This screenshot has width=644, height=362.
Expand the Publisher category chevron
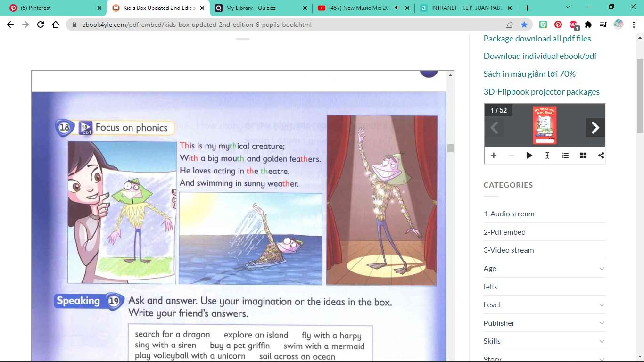pos(602,323)
